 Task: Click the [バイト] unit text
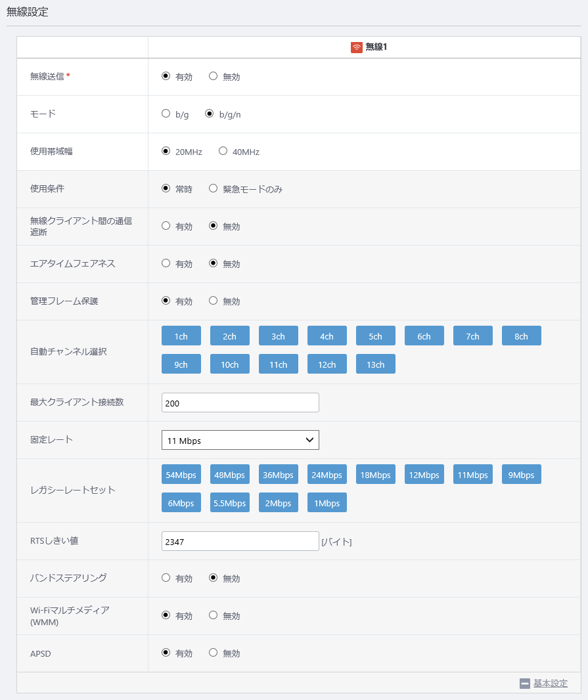[x=336, y=542]
